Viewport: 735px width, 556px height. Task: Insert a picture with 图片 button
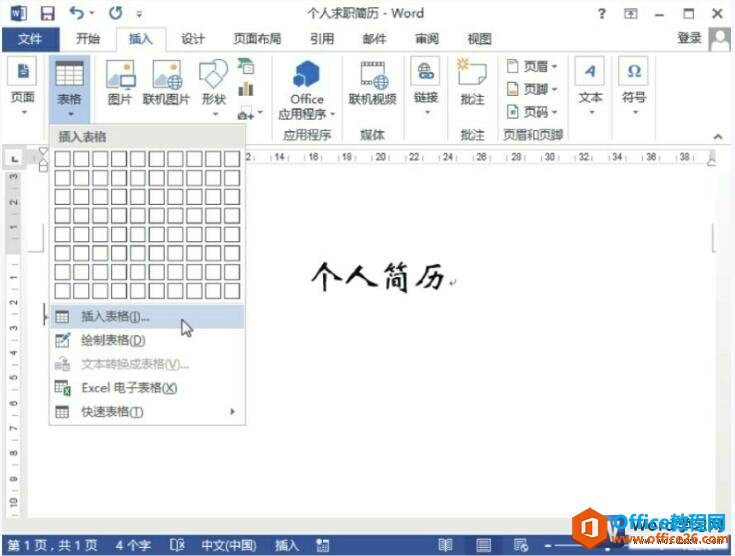coord(120,83)
